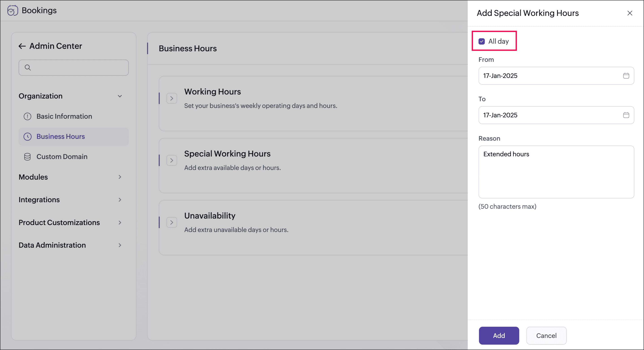Screen dimensions: 644x350
Task: Expand the Data Administration section
Action: [120, 245]
